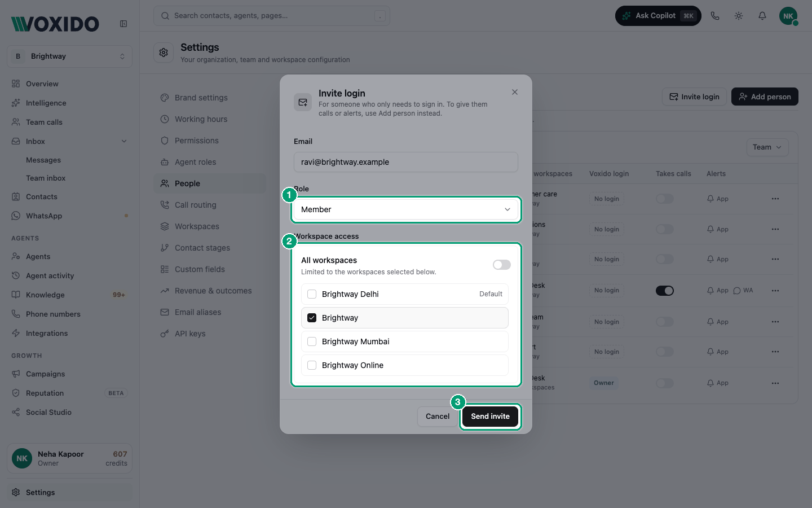The width and height of the screenshot is (812, 508).
Task: Open row options for the Owner row
Action: click(x=775, y=383)
